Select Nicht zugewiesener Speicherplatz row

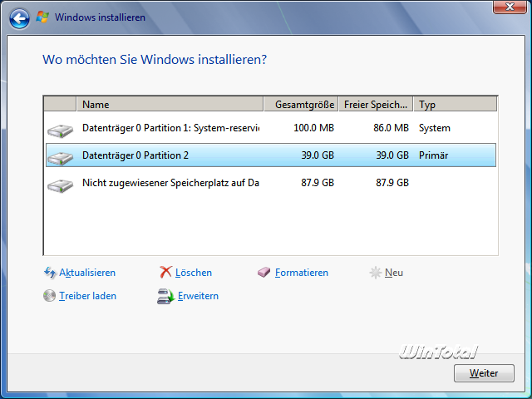click(x=271, y=183)
